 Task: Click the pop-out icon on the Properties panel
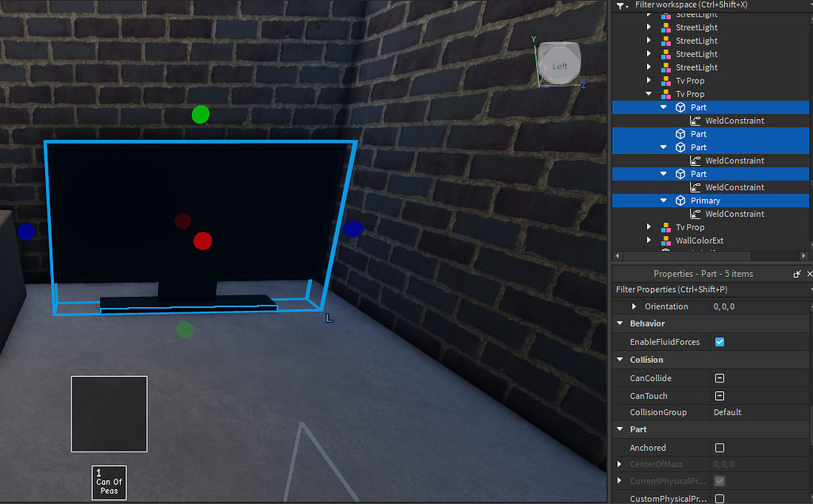tap(796, 274)
